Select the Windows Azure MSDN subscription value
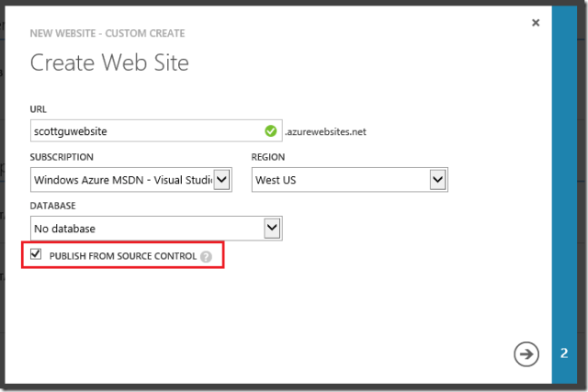This screenshot has width=588, height=392. 121,180
